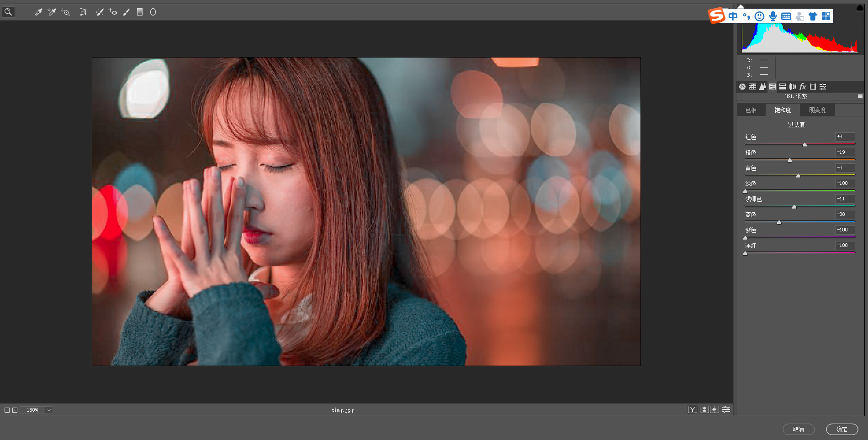Image resolution: width=868 pixels, height=440 pixels.
Task: Select the Transform tool
Action: (x=83, y=12)
